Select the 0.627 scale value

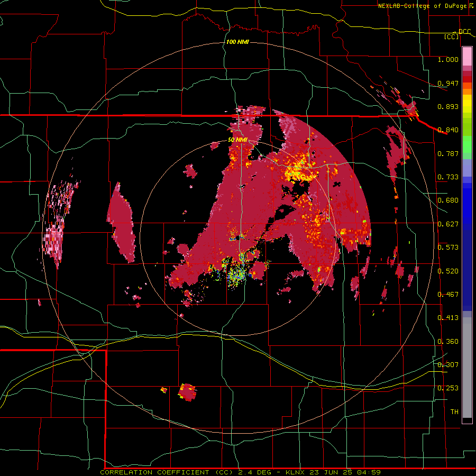(448, 224)
